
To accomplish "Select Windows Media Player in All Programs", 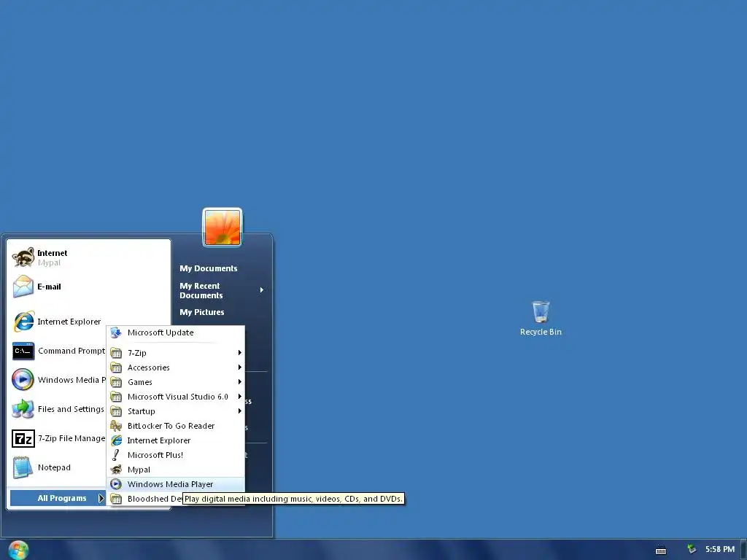I will tap(176, 484).
